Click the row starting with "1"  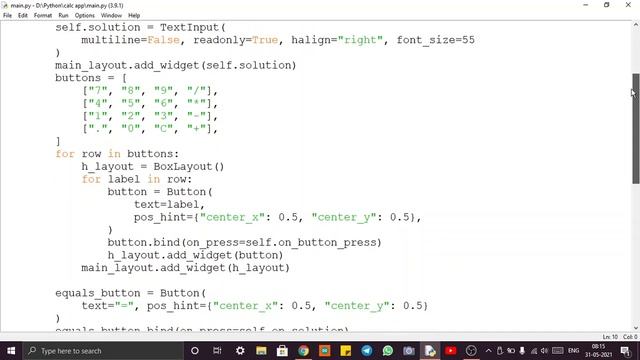point(150,116)
